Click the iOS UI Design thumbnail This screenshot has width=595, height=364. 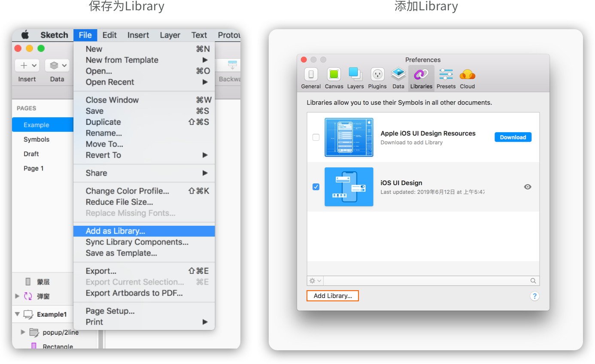[x=349, y=187]
